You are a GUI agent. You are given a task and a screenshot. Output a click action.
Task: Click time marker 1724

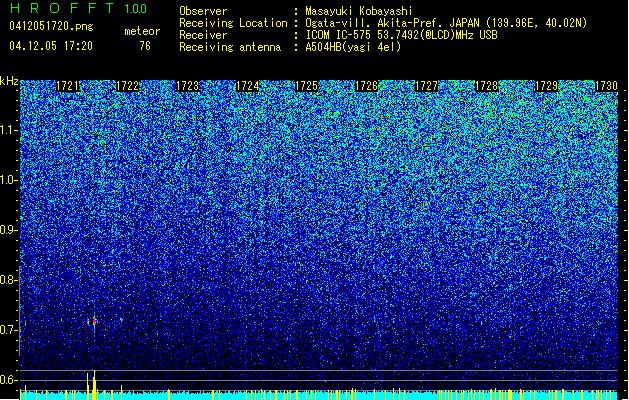pos(247,86)
